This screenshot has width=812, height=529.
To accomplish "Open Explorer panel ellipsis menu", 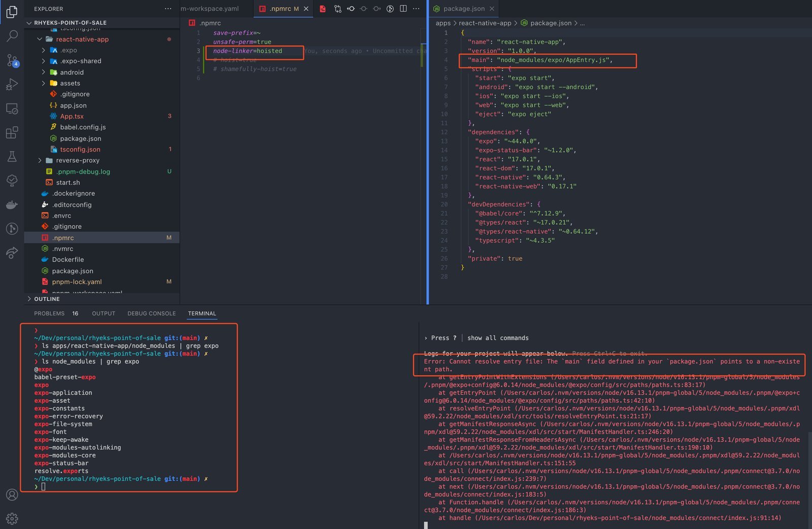I will tap(168, 9).
